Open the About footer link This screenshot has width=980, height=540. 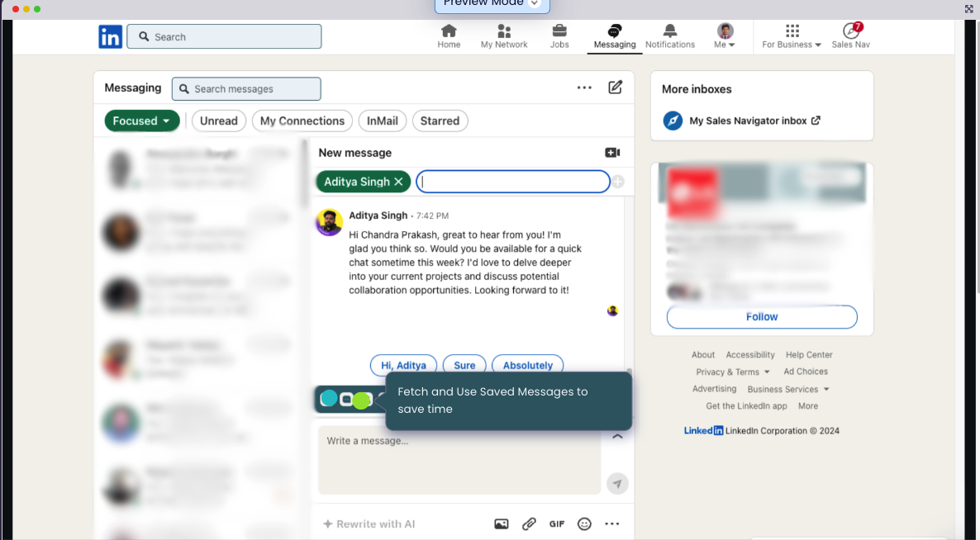pyautogui.click(x=703, y=354)
